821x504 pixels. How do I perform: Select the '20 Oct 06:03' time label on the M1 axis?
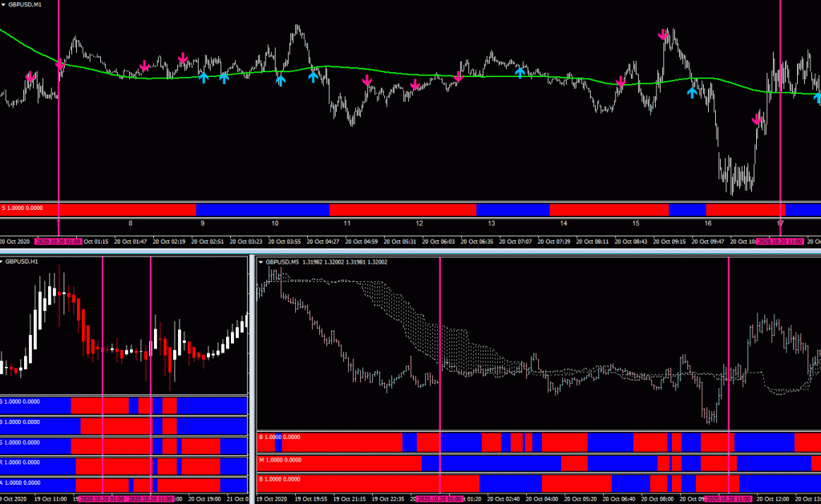coord(439,242)
